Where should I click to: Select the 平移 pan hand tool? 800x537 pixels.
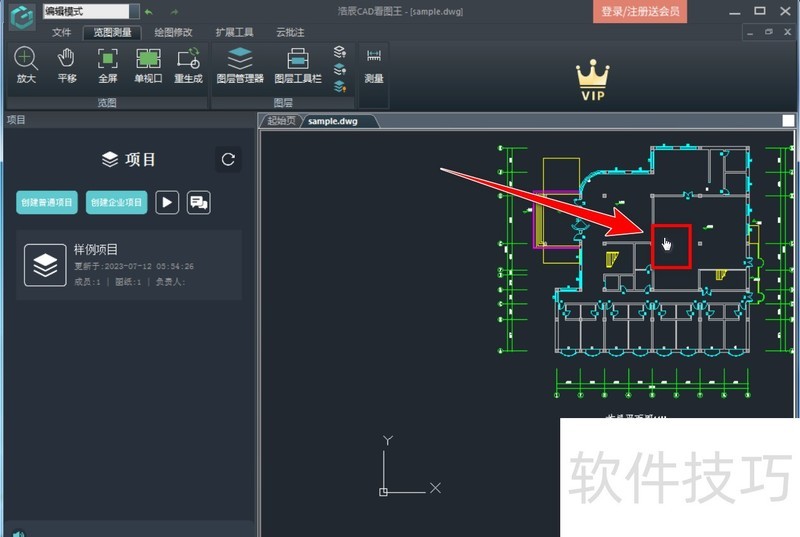click(x=67, y=65)
